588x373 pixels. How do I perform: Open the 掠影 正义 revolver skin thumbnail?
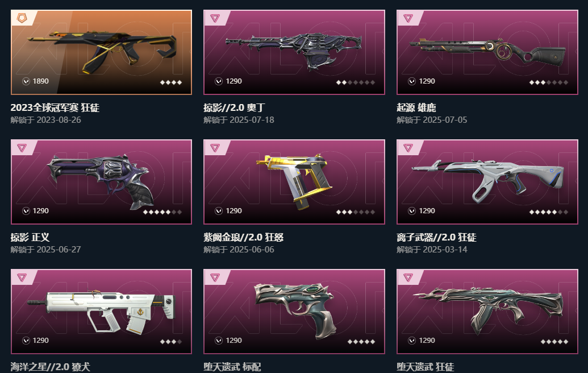101,182
